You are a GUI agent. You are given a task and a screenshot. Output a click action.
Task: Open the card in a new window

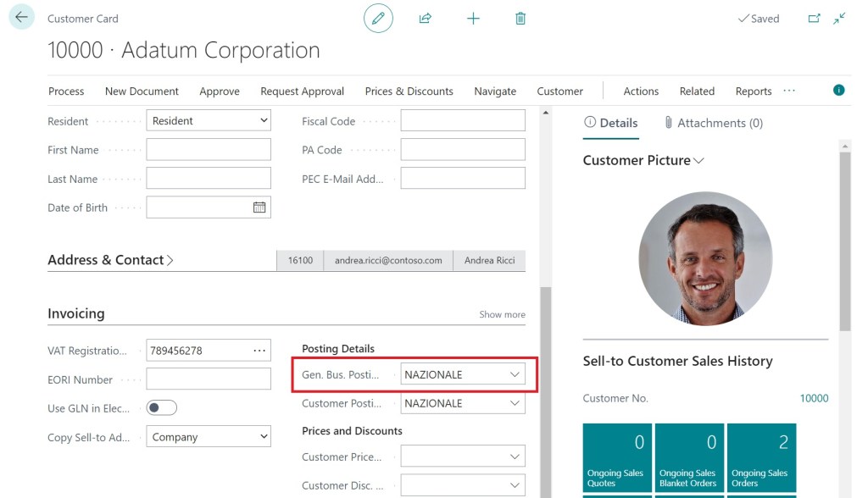pos(814,18)
